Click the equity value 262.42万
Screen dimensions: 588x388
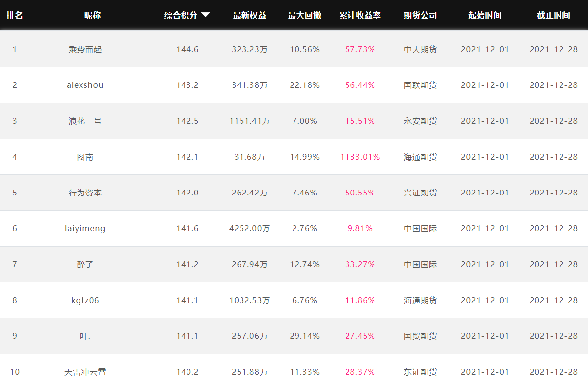(249, 193)
